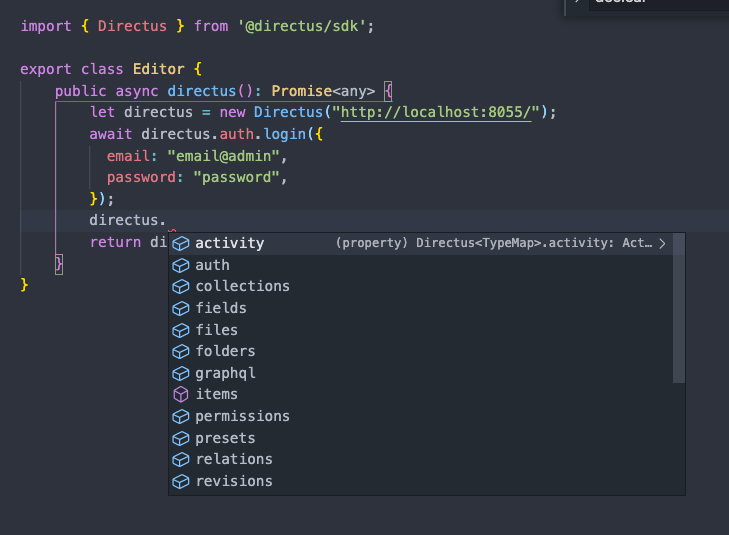The width and height of the screenshot is (729, 535).
Task: Click the 'email' property key
Action: point(128,156)
